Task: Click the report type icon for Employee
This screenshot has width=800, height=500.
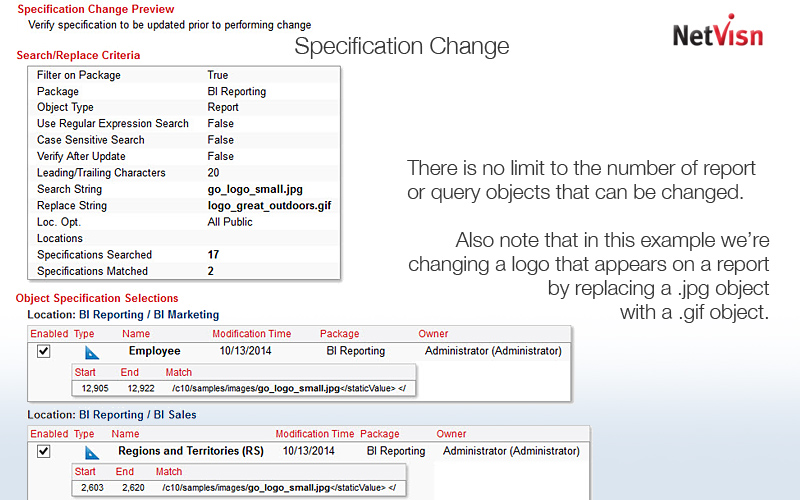Action: 92,352
